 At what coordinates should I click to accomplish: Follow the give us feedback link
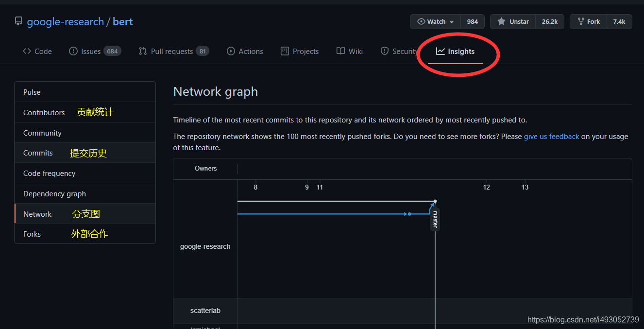pos(551,137)
